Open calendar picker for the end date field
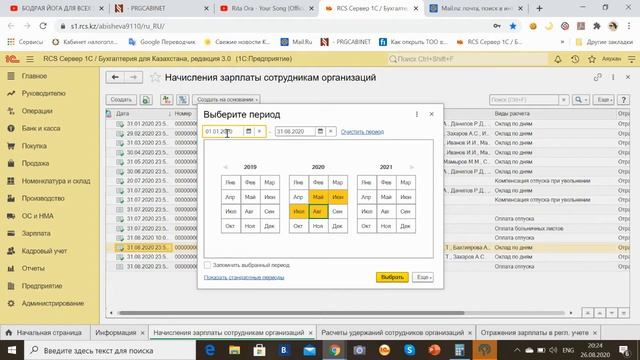The image size is (640, 360). tap(320, 131)
